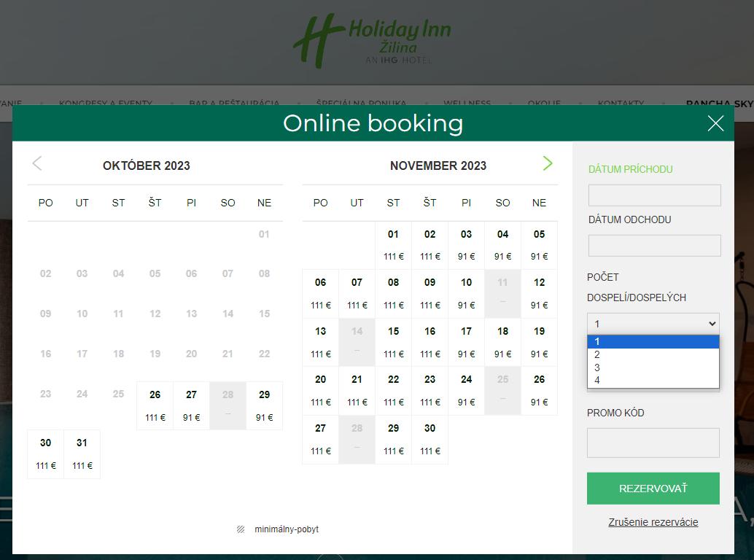Go to previous month with left arrow
The width and height of the screenshot is (754, 560).
tap(37, 164)
